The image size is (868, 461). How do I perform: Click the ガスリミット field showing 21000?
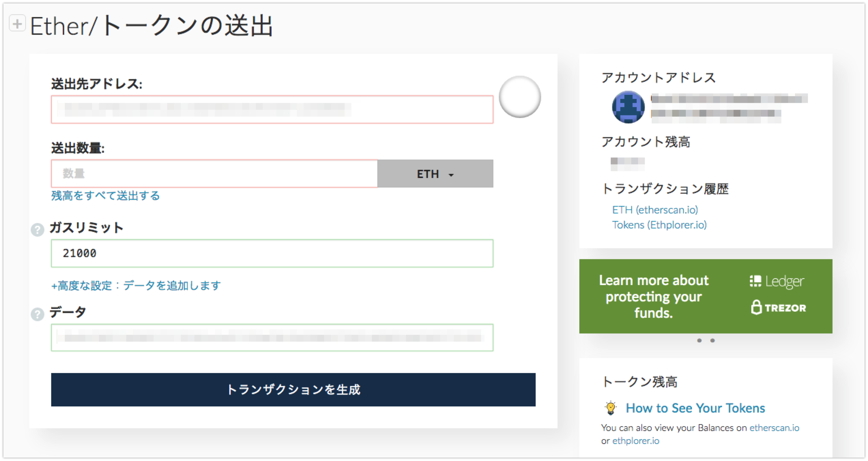coord(272,253)
